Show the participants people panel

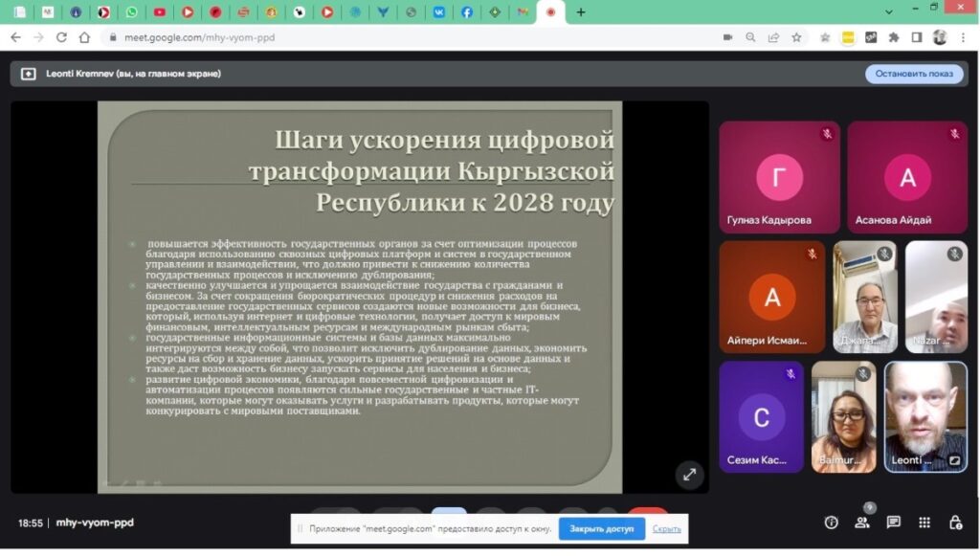coord(862,523)
